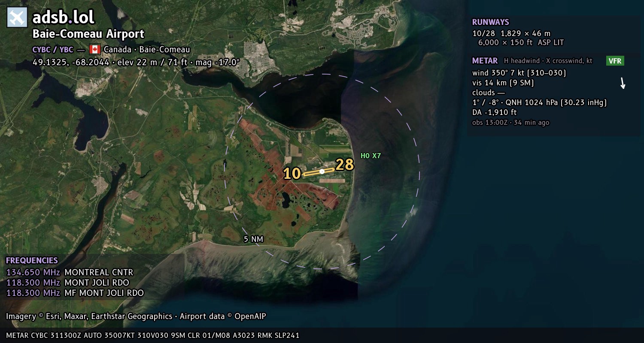
Task: Click the RUNWAYS section heading
Action: click(491, 22)
